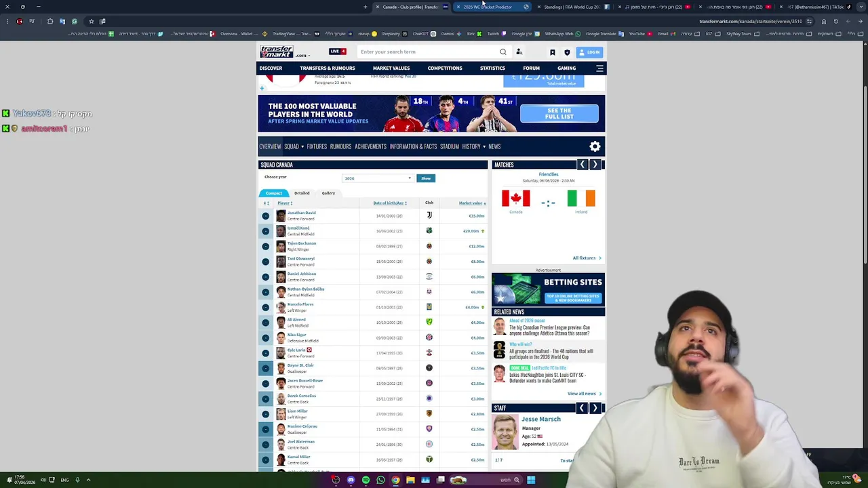Show next match in Matches panel
Viewport: 868px width, 488px height.
tap(595, 165)
